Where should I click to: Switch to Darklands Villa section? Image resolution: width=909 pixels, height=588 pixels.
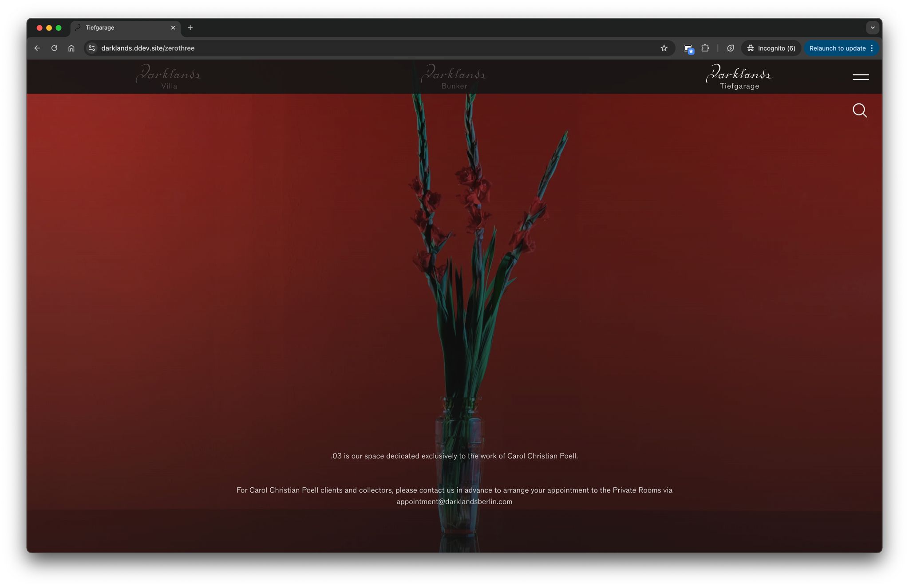[169, 77]
